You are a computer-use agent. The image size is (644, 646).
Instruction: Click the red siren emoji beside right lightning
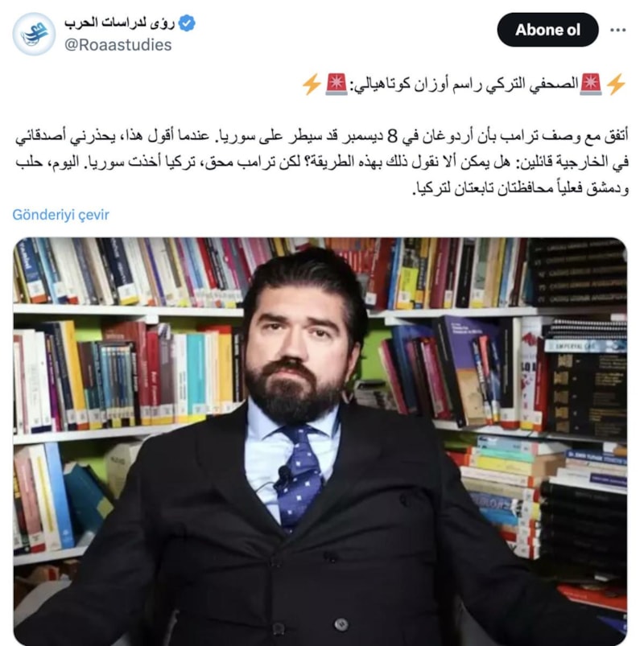tap(591, 84)
